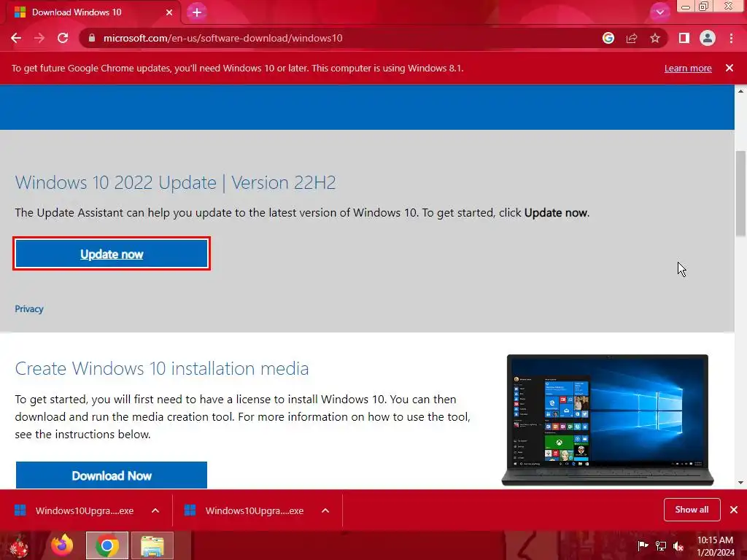Go back to the previous page
Image resolution: width=747 pixels, height=560 pixels.
pyautogui.click(x=16, y=38)
